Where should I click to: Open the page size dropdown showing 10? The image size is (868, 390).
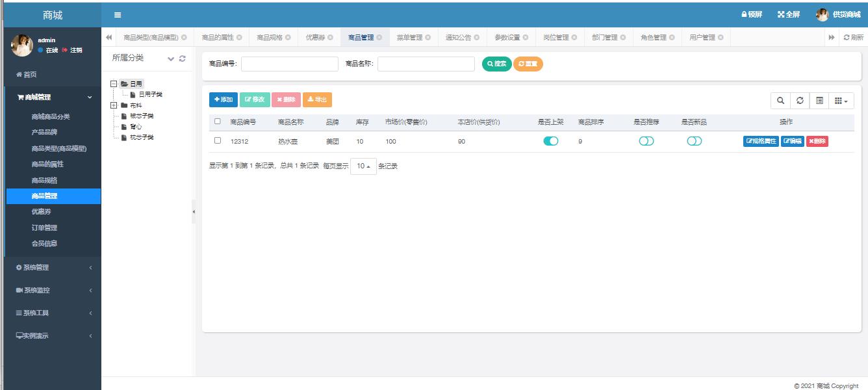[x=363, y=166]
